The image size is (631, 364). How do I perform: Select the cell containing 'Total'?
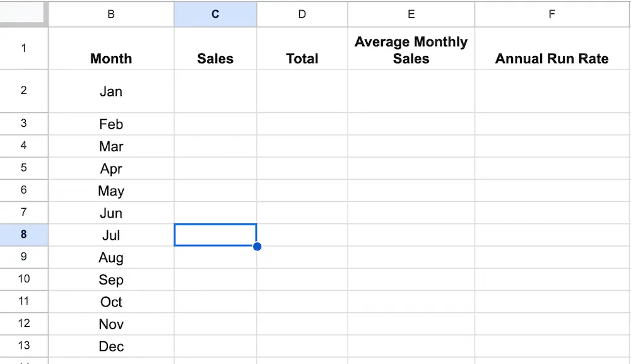tap(302, 58)
